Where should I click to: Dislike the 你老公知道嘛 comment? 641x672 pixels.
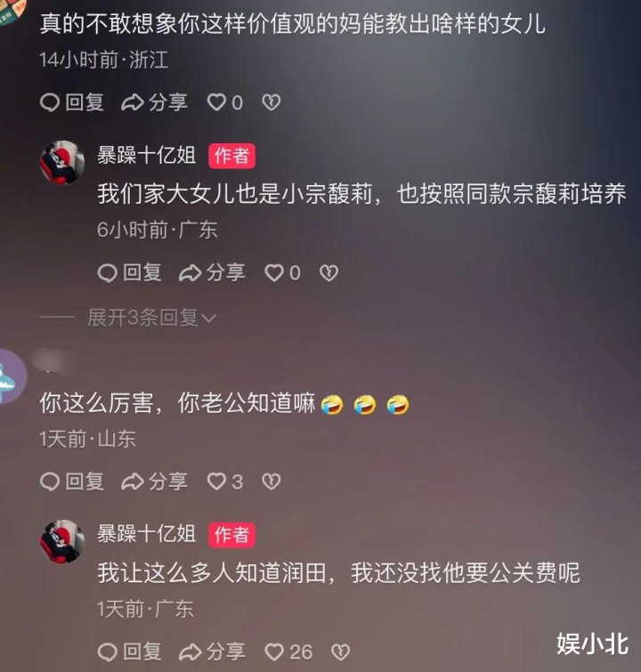pyautogui.click(x=272, y=482)
